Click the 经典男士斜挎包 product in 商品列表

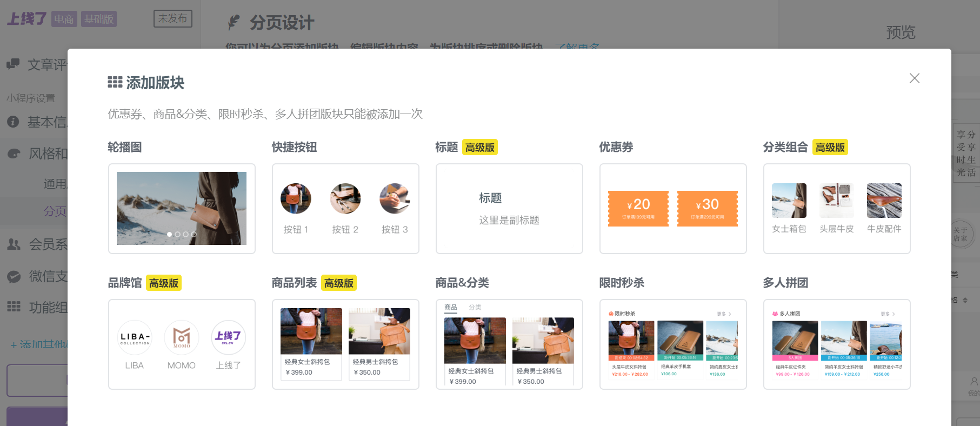point(379,344)
